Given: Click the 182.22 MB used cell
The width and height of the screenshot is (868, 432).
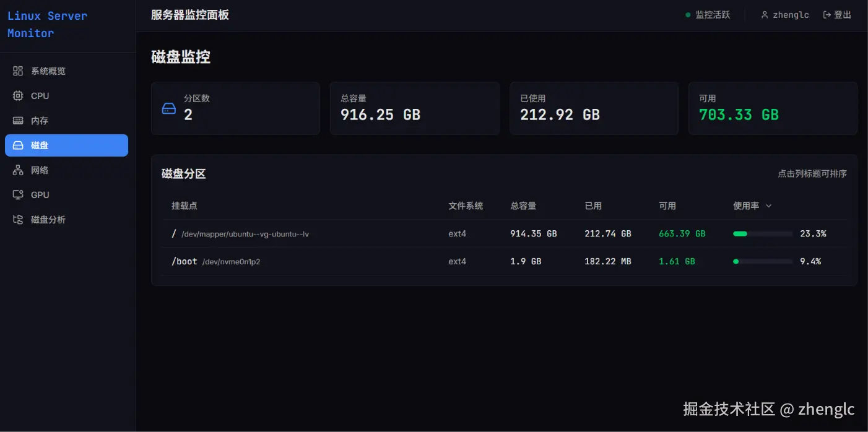Looking at the screenshot, I should click(608, 262).
